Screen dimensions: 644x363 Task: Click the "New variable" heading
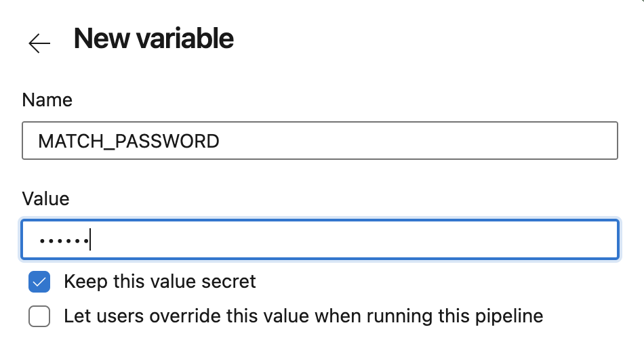153,39
